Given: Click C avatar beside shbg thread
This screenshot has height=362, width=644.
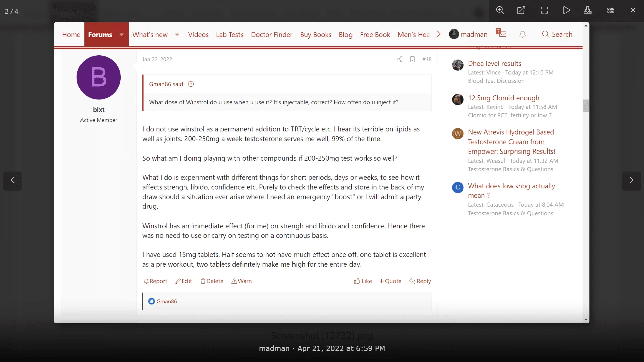Looking at the screenshot, I should pos(458,187).
